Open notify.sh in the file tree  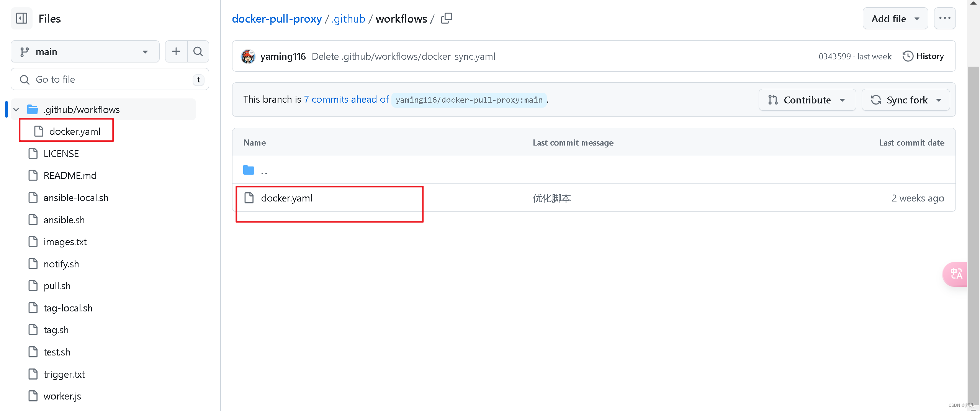point(61,264)
